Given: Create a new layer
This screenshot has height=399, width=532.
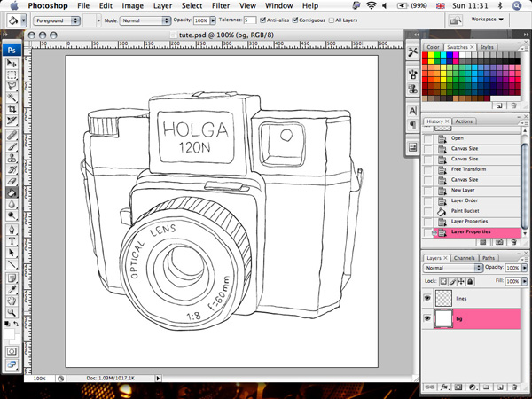Looking at the screenshot, I should (500, 387).
